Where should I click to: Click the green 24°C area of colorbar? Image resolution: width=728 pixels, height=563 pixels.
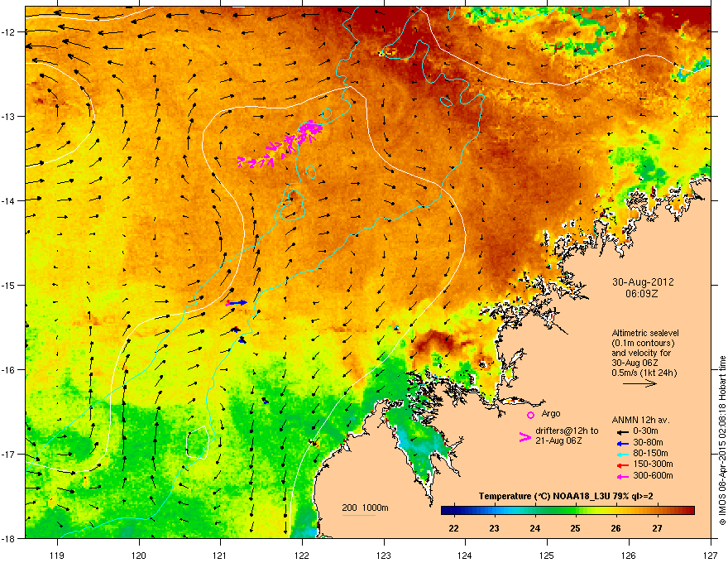[535, 511]
